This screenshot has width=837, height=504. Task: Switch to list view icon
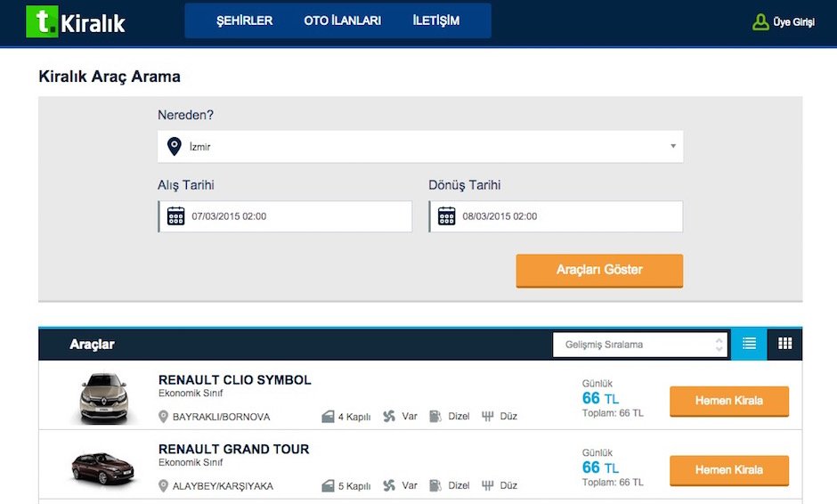(749, 344)
